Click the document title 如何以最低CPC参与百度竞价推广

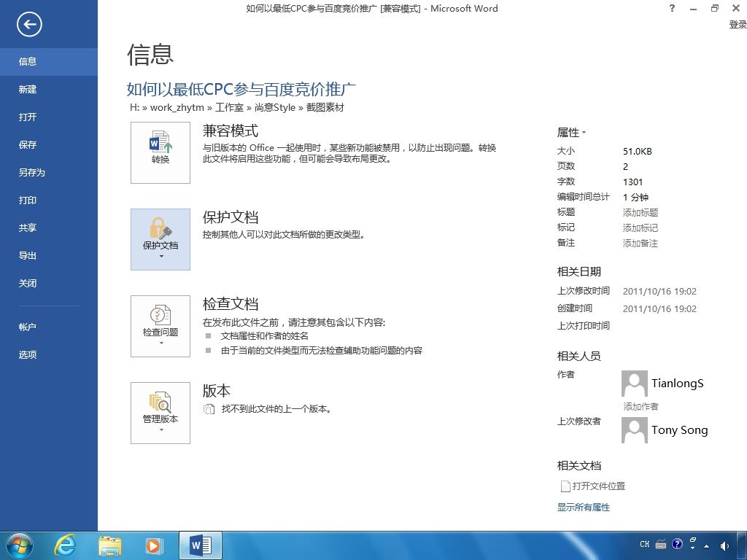(241, 89)
